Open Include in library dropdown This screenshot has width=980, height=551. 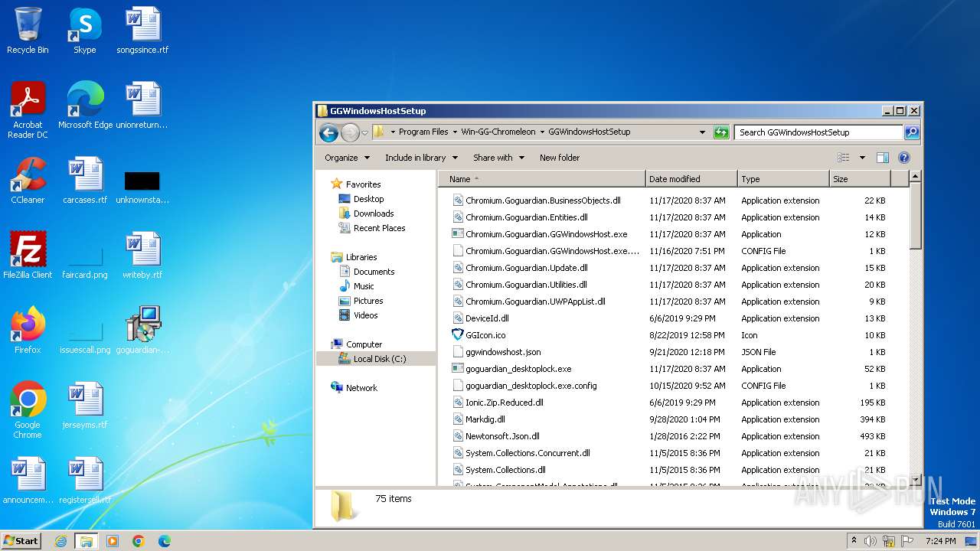[x=421, y=158]
